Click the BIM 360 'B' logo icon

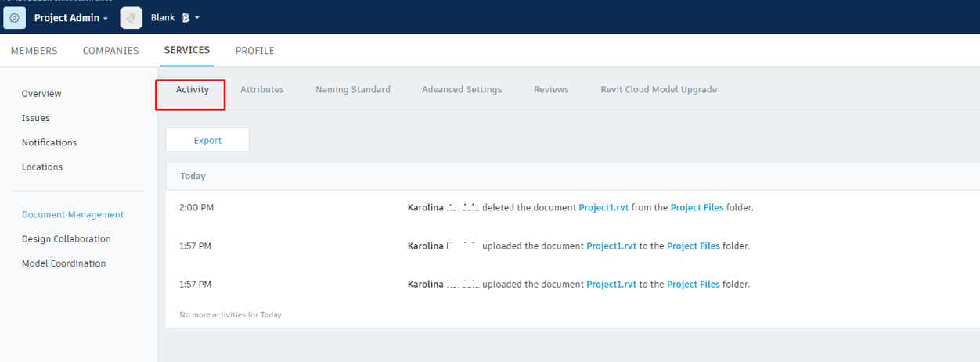(186, 18)
